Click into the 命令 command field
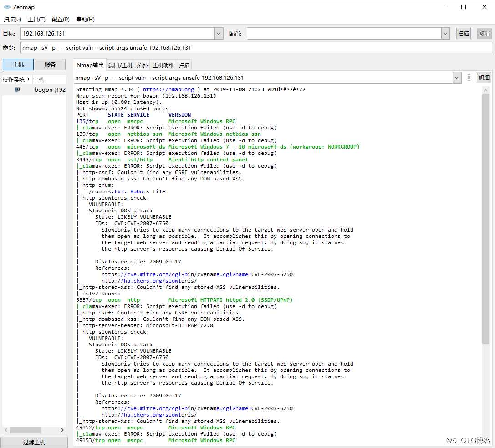495x448 pixels. click(x=256, y=48)
